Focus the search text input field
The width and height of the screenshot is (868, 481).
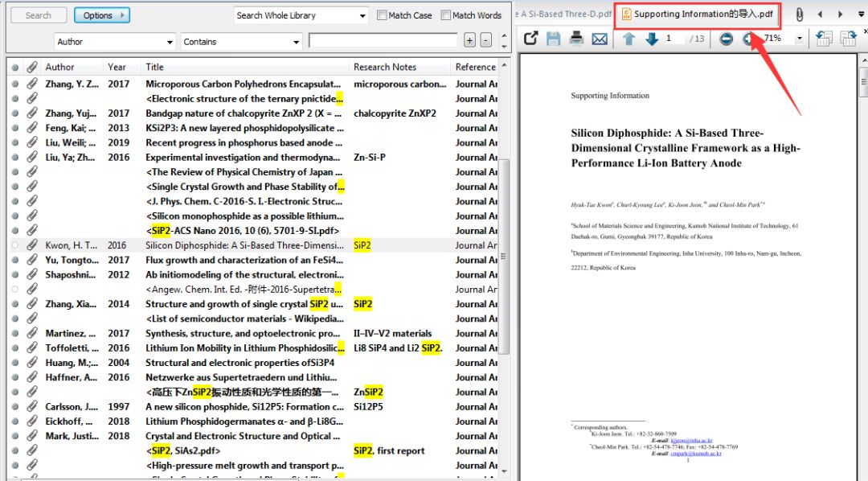point(383,40)
